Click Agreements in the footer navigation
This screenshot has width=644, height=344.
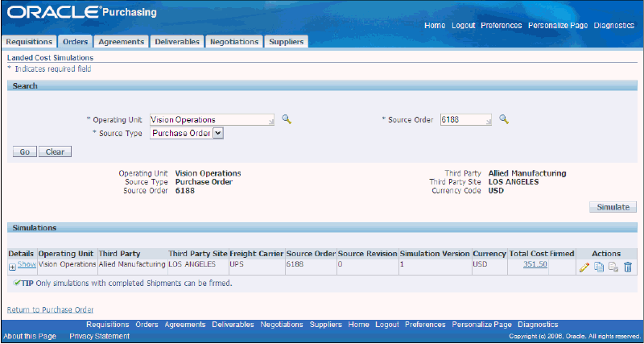point(185,325)
